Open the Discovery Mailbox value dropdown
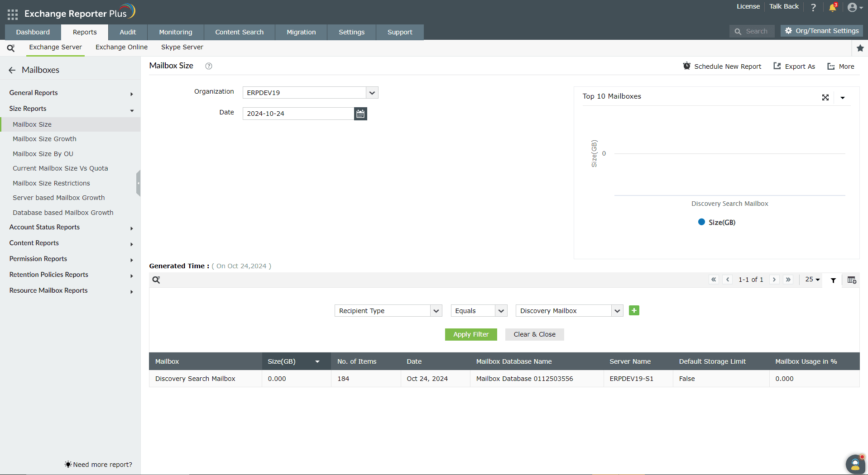The width and height of the screenshot is (868, 475). (x=570, y=311)
